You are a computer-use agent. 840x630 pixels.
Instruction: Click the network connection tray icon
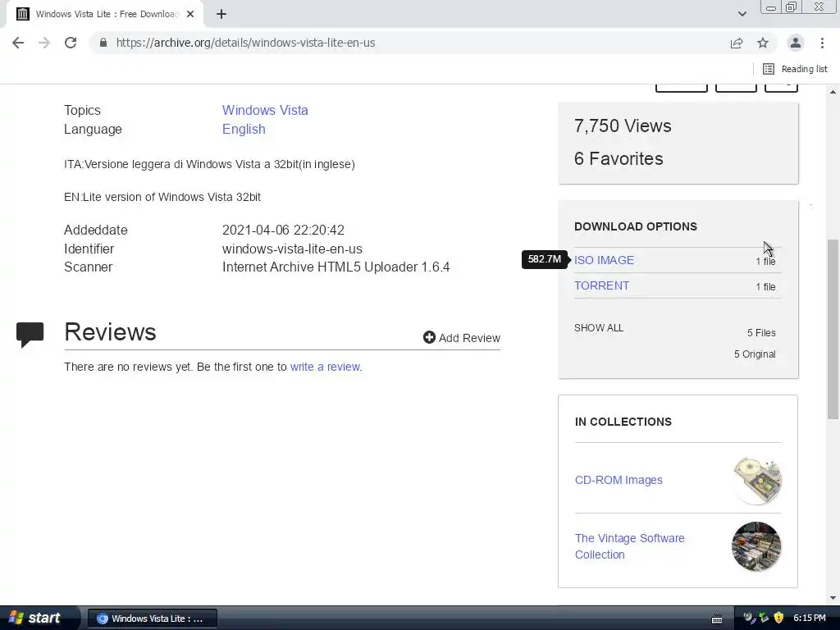(765, 618)
